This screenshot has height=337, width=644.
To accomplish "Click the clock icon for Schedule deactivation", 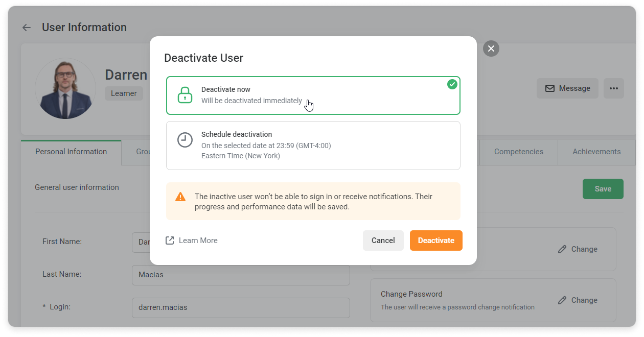I will (185, 140).
